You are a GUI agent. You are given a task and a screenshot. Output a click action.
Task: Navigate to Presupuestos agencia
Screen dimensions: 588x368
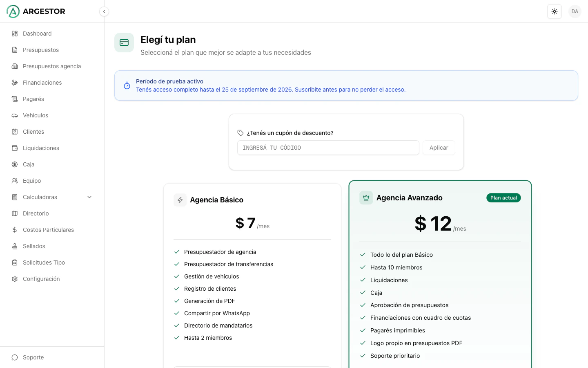(52, 66)
